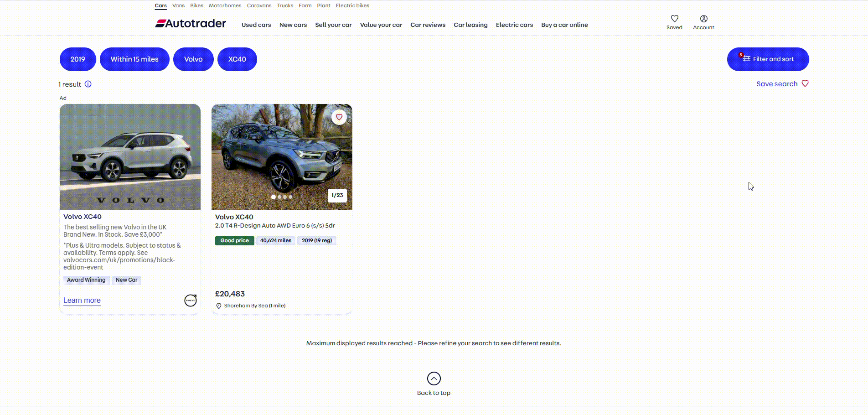Click Shoreham By Sea (1 mile) location text
The height and width of the screenshot is (415, 868).
tap(255, 306)
